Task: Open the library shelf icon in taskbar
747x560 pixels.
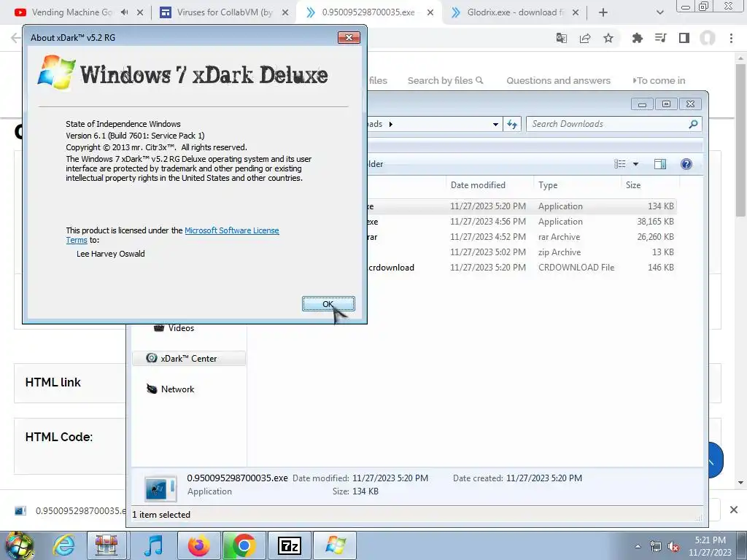Action: point(107,545)
